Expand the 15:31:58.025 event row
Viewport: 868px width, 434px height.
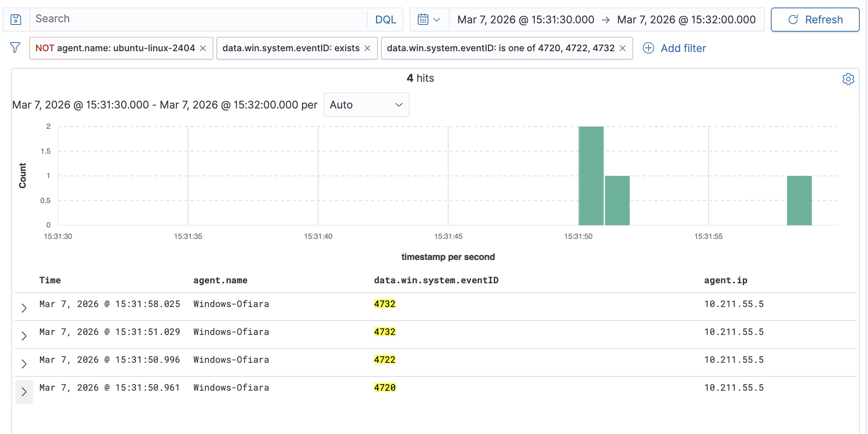click(24, 308)
